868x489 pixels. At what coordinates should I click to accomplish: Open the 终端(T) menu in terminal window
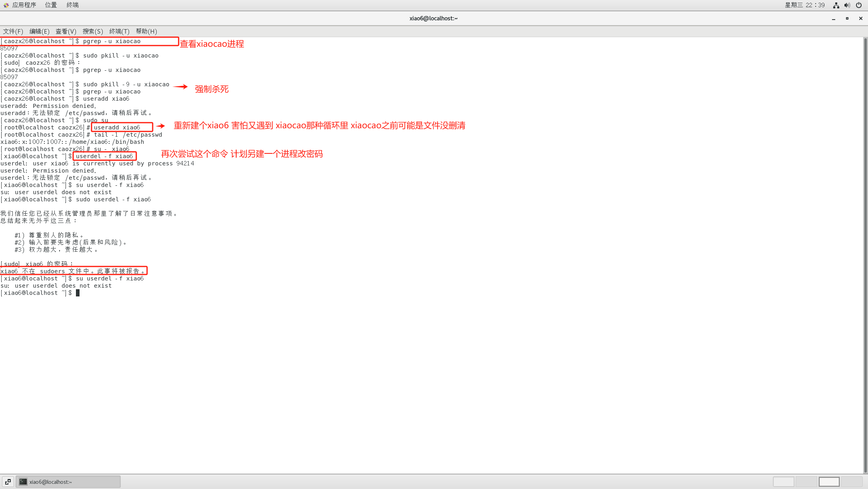tap(119, 31)
